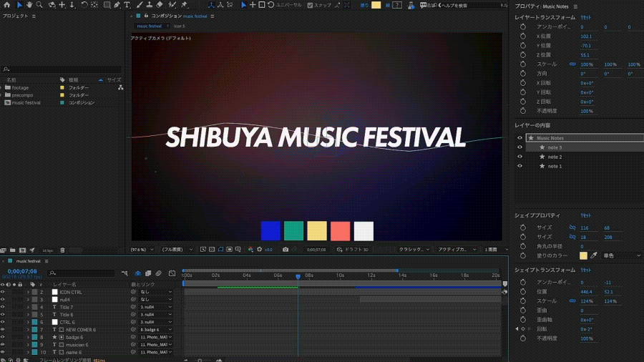Toggle the shy layers icon in timeline

coord(138,273)
